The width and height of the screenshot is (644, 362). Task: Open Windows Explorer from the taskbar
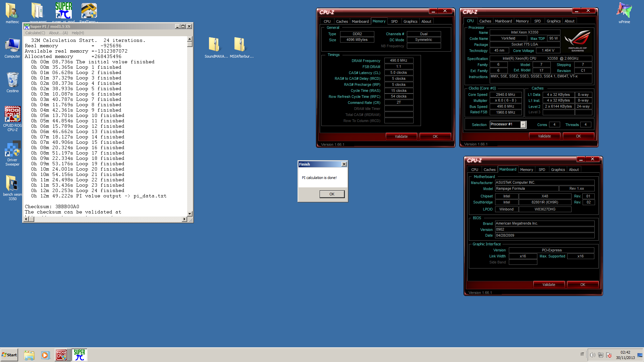coord(29,355)
